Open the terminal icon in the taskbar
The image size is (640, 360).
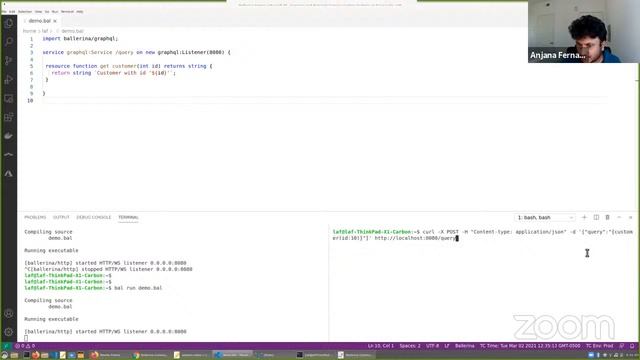click(27, 355)
